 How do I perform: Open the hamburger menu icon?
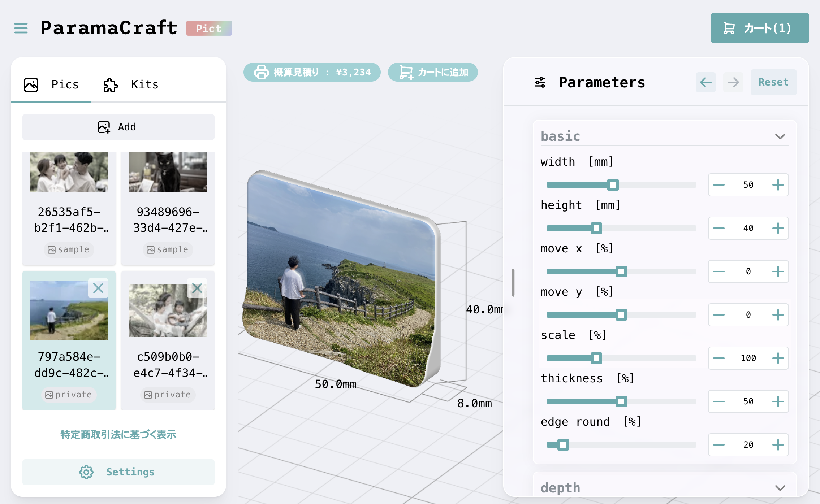(x=21, y=28)
